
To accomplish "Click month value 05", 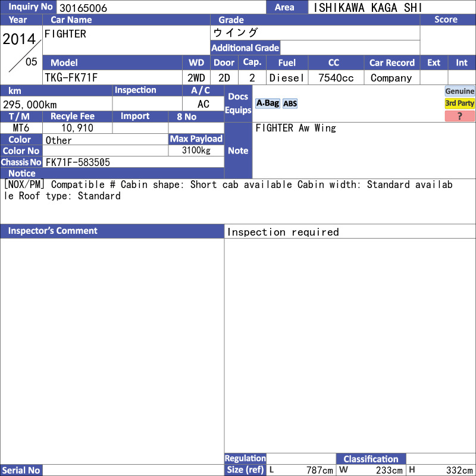I will click(x=32, y=62).
